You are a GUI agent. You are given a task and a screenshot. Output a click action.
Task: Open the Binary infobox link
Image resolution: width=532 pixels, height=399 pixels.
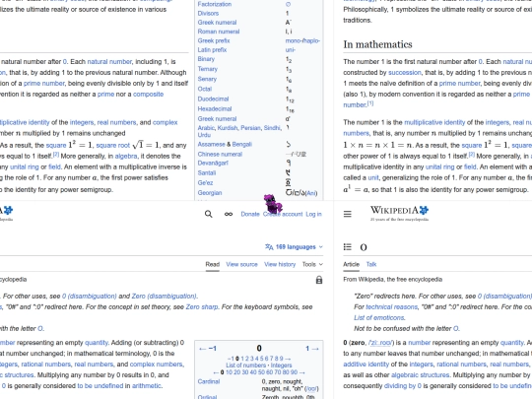point(206,59)
